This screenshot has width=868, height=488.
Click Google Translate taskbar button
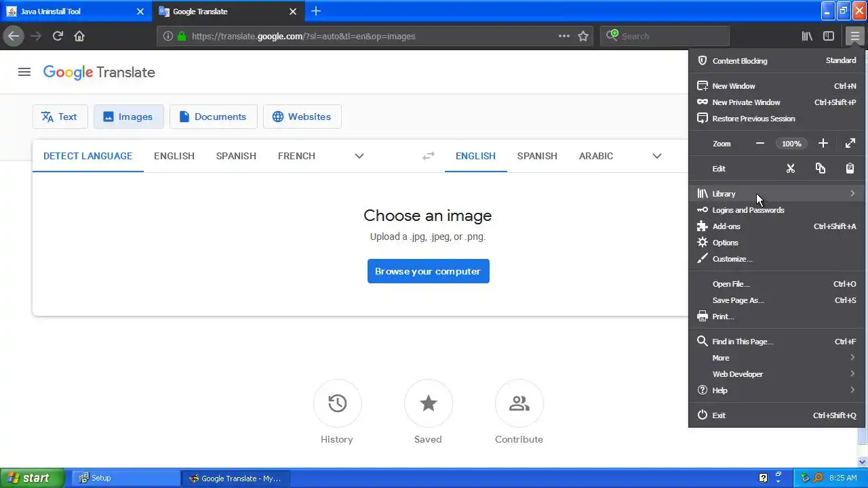point(235,478)
